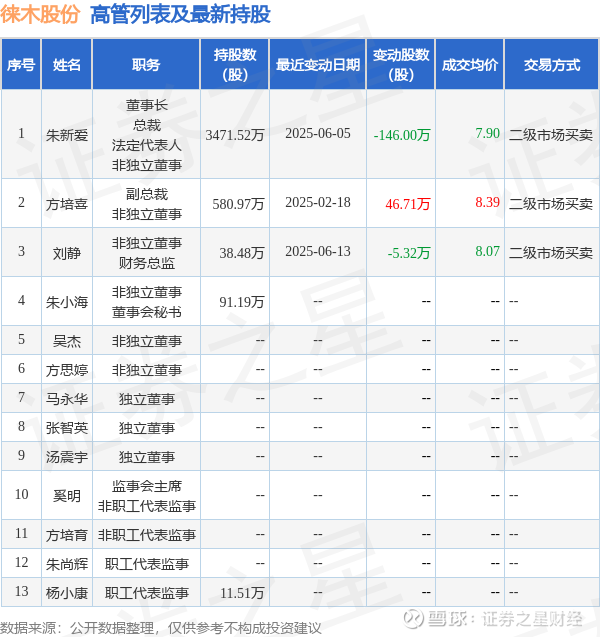600x637 pixels.
Task: Click the holding value 11.51万
Action: 242,593
